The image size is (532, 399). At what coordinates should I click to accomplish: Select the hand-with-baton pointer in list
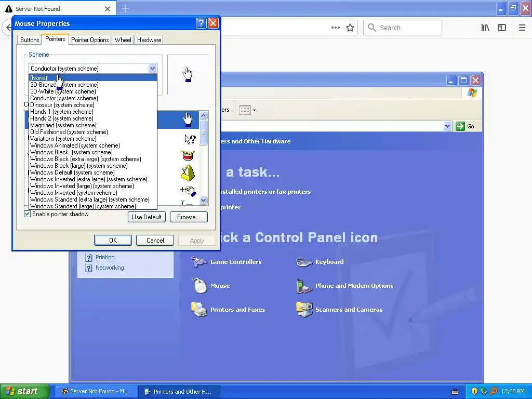click(x=188, y=191)
